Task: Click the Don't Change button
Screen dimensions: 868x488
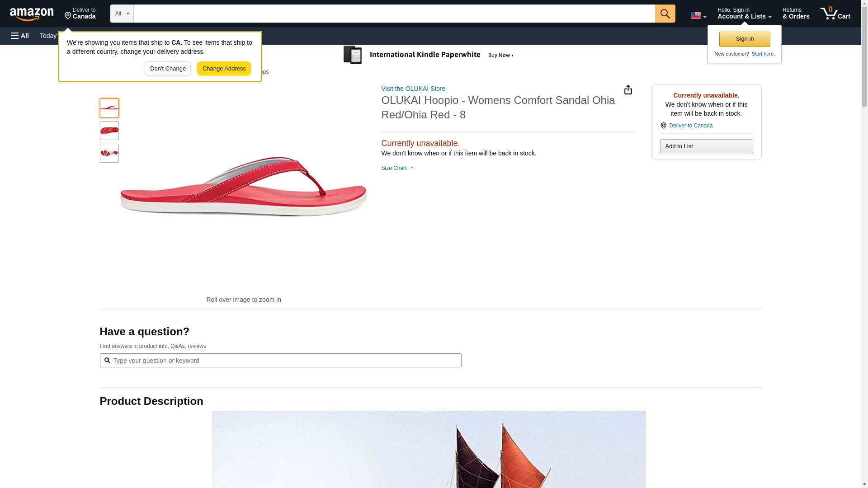Action: coord(168,69)
